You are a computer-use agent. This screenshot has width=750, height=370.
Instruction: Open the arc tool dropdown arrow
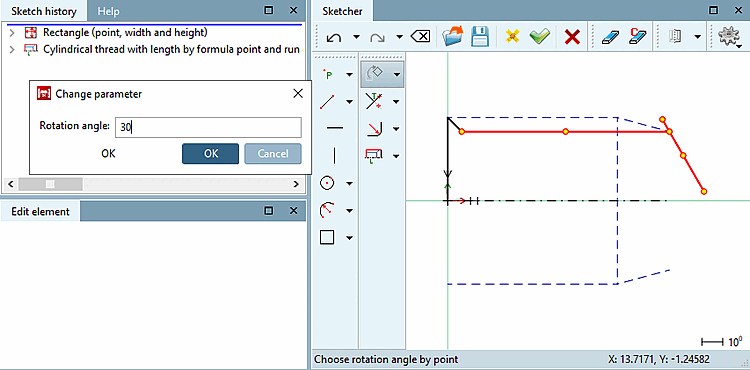point(349,210)
